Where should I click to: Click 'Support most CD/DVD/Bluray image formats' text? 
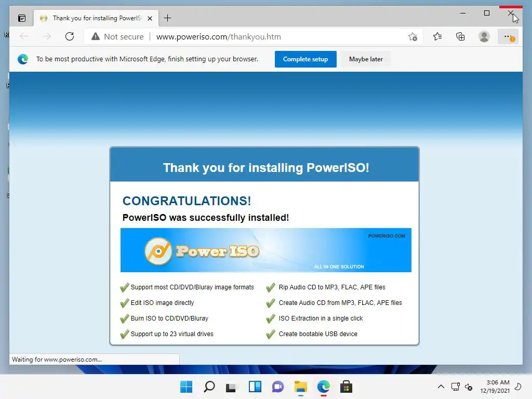point(192,287)
